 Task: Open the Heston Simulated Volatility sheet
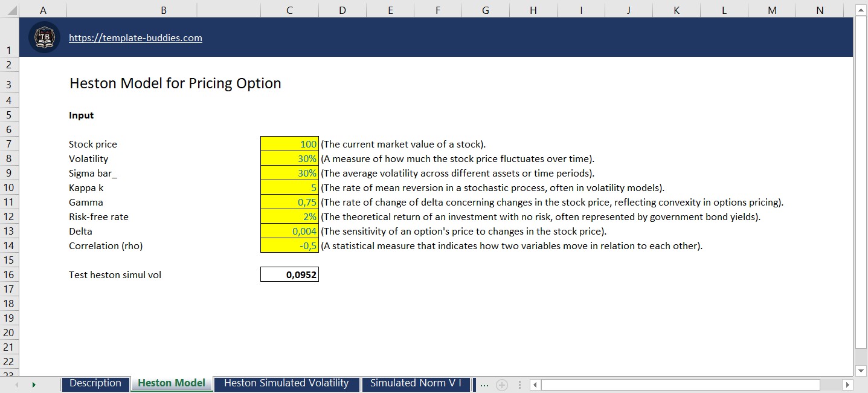pyautogui.click(x=286, y=383)
